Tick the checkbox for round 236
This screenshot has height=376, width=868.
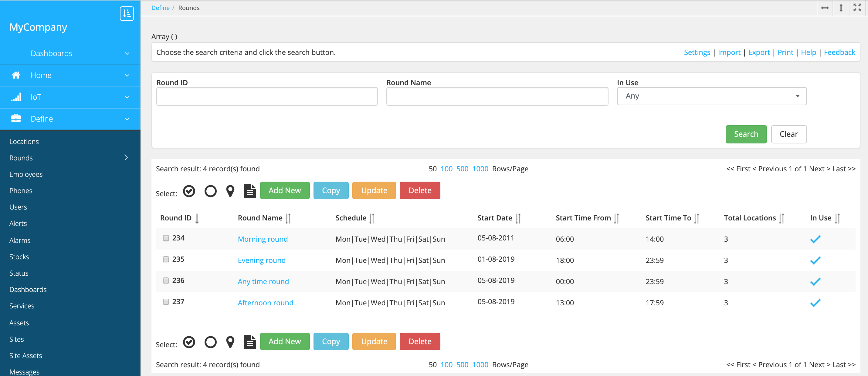coord(166,280)
